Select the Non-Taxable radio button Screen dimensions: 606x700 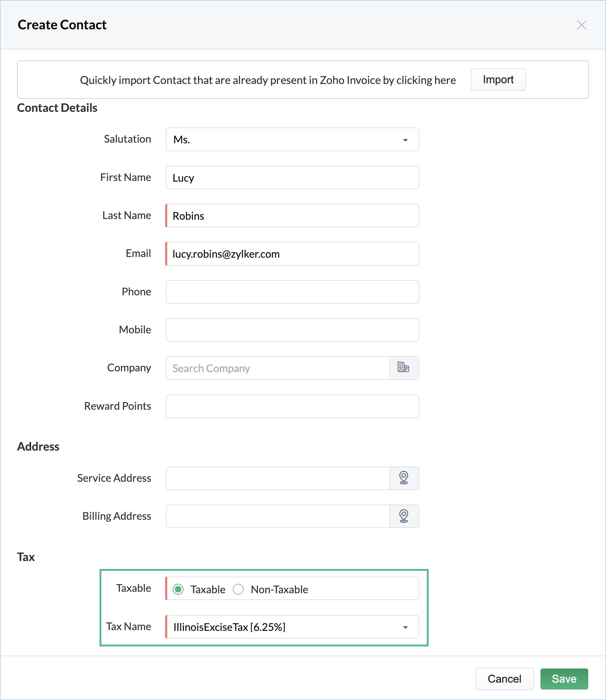click(238, 589)
